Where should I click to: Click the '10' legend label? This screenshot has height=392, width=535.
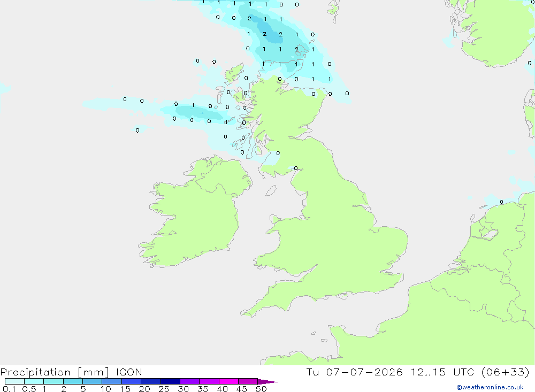106,389
